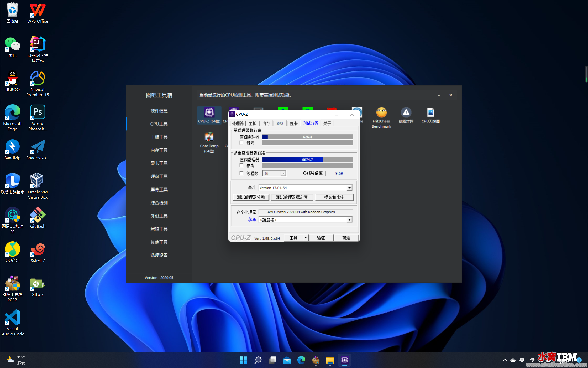Click 提交和比较 button
Image resolution: width=588 pixels, height=368 pixels.
(334, 197)
